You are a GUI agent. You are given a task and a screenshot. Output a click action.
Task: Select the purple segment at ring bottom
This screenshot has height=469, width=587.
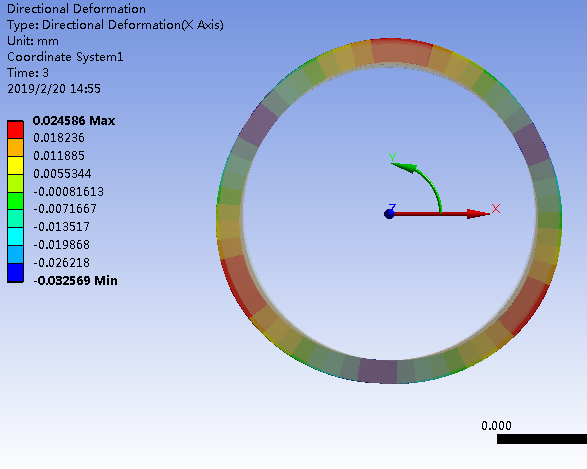tap(378, 371)
